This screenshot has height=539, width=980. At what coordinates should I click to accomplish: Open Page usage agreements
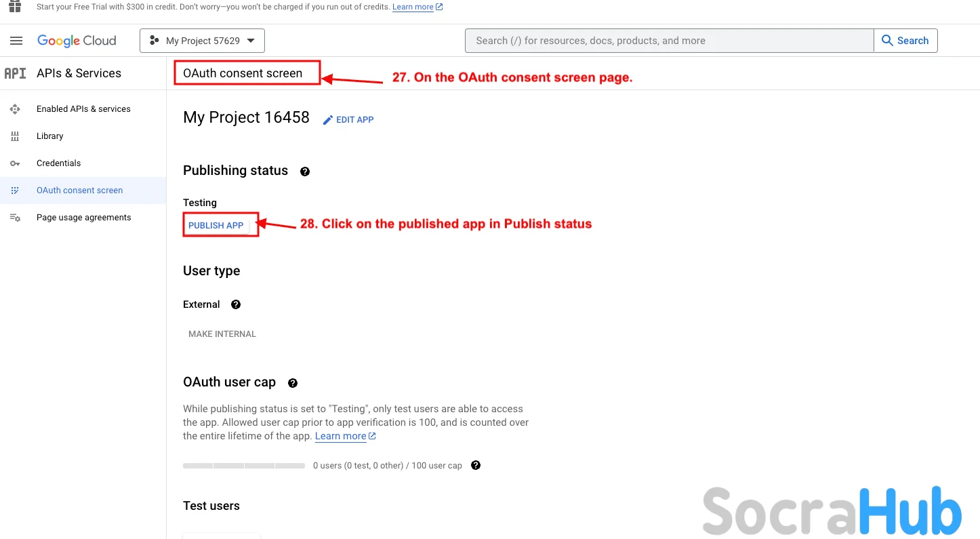tap(84, 217)
